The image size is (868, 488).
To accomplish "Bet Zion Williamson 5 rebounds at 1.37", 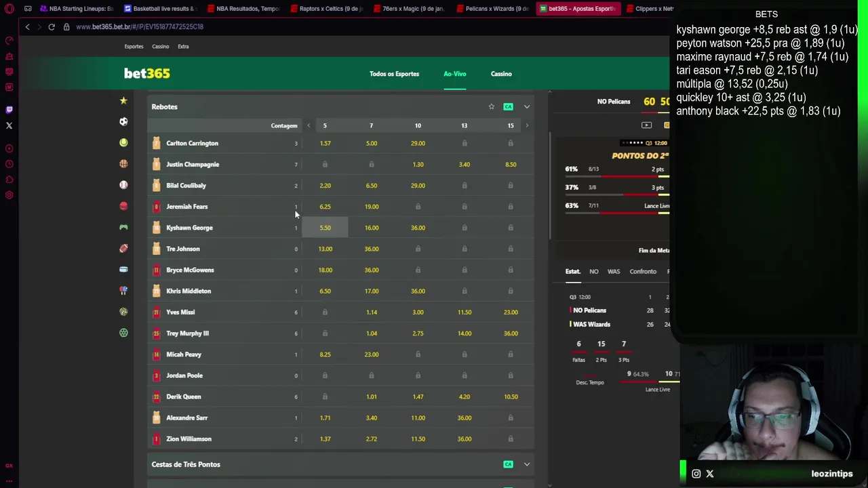I will point(325,439).
